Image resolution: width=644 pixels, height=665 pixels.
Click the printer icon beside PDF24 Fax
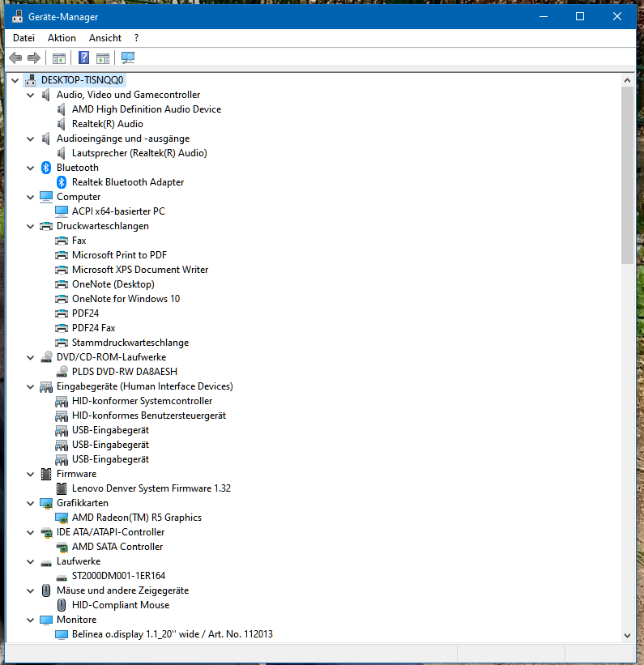click(x=62, y=328)
